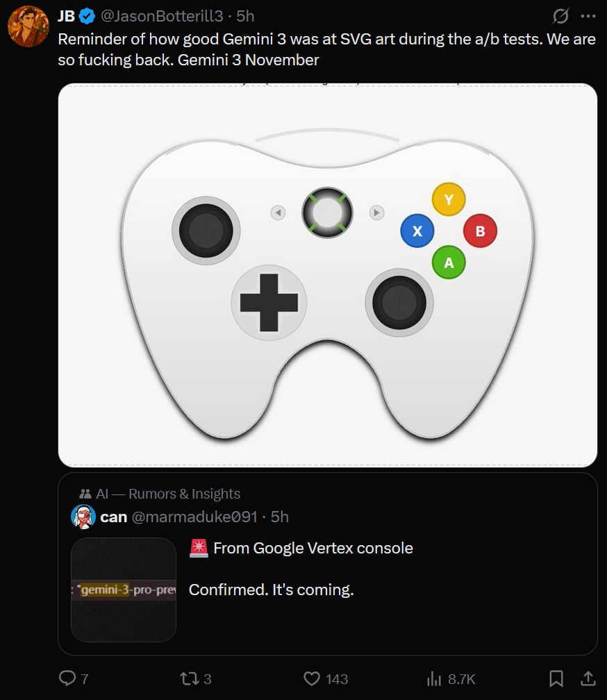Click the red siren emoji in quoted post
607x700 pixels.
199,548
